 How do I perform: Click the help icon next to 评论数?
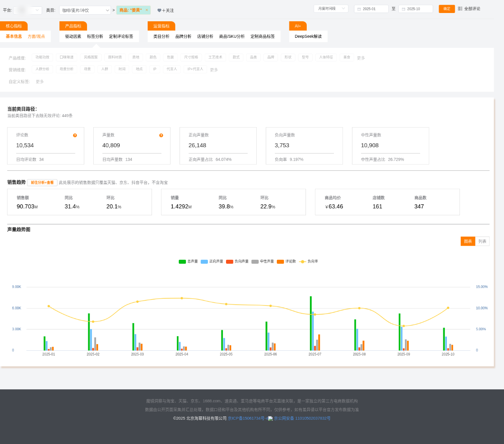click(x=75, y=135)
